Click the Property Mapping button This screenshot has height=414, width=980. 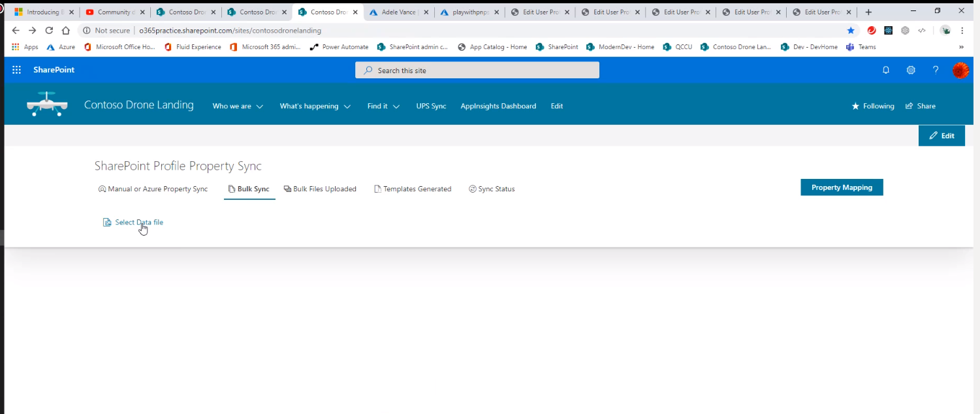click(x=842, y=187)
